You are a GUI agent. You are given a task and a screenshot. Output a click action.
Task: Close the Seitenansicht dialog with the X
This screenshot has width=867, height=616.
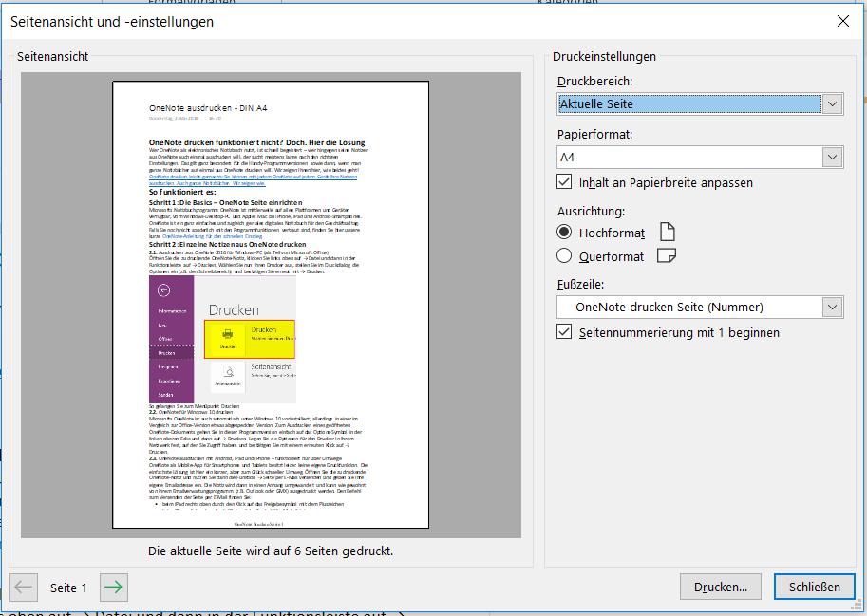(842, 21)
